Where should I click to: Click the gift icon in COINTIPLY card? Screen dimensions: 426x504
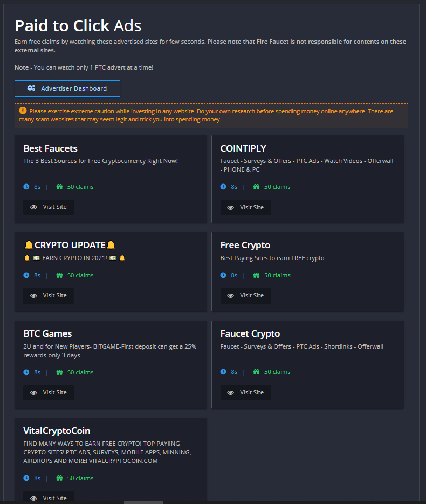pyautogui.click(x=256, y=187)
